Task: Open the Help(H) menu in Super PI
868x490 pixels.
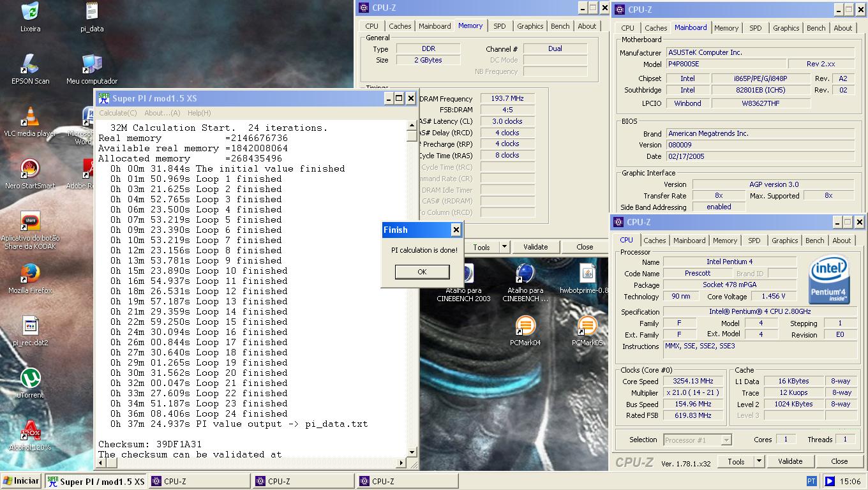Action: coord(199,113)
